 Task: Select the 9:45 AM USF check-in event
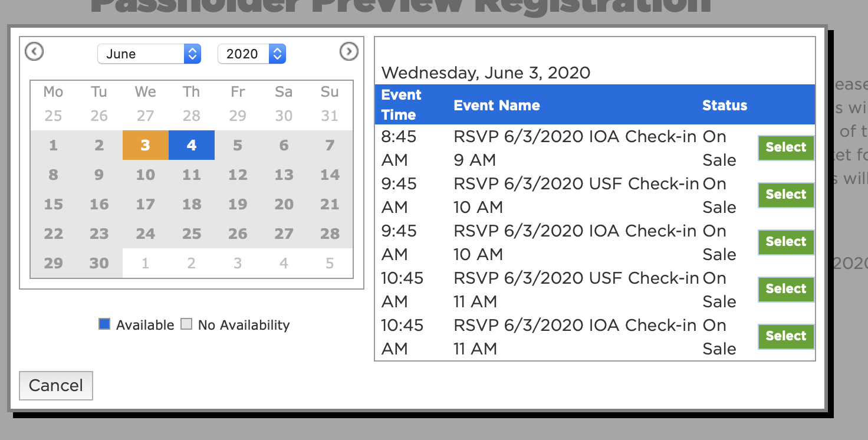[x=785, y=195]
